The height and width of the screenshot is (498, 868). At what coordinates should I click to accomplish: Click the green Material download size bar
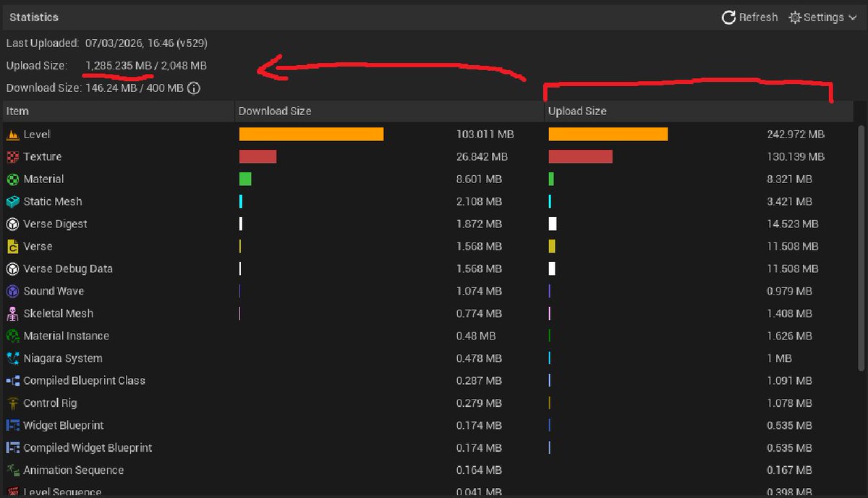[245, 180]
